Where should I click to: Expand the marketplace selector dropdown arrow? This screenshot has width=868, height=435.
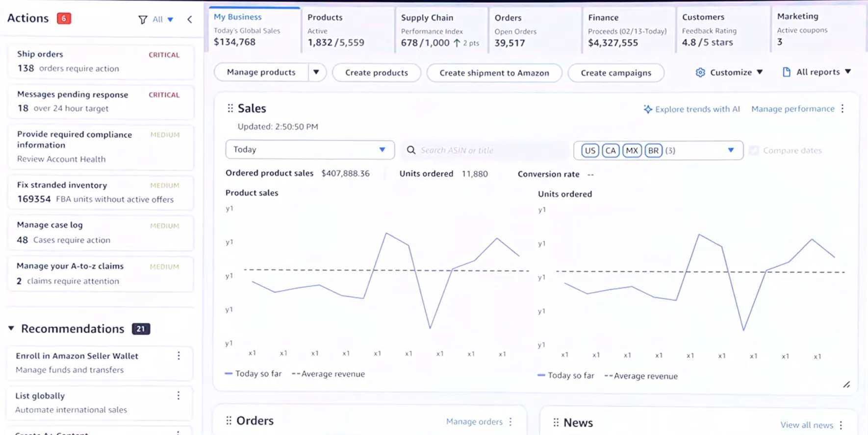[731, 150]
